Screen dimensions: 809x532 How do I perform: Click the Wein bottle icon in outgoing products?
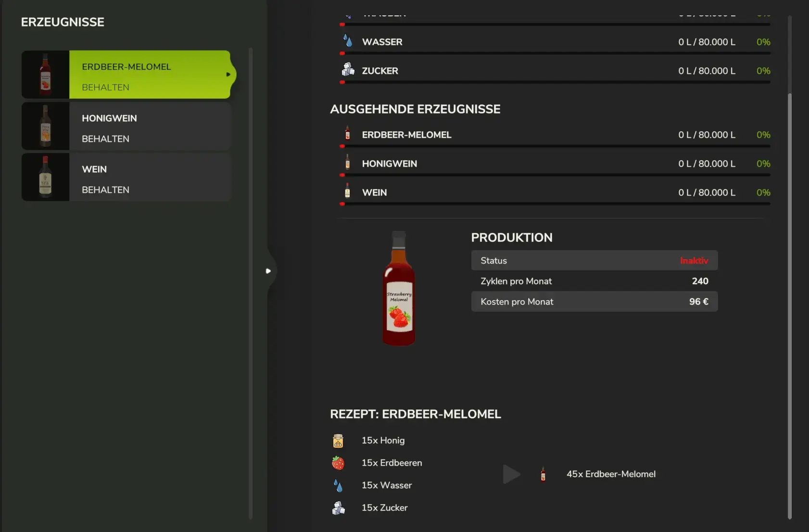click(x=348, y=191)
